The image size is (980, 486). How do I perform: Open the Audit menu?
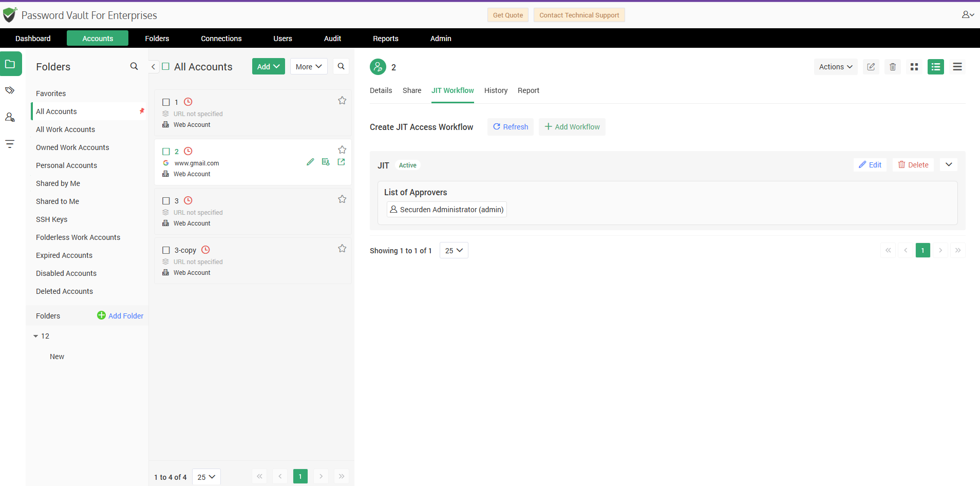click(x=332, y=39)
